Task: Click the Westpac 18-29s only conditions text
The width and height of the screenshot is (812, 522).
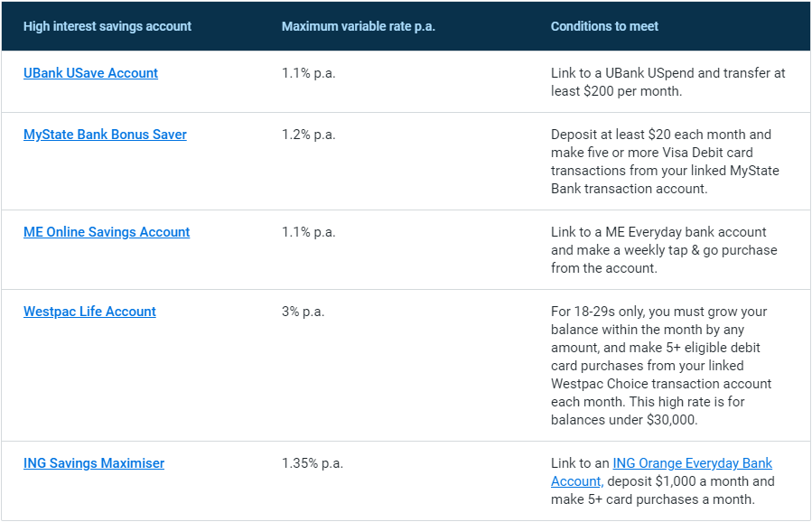Action: [x=661, y=366]
